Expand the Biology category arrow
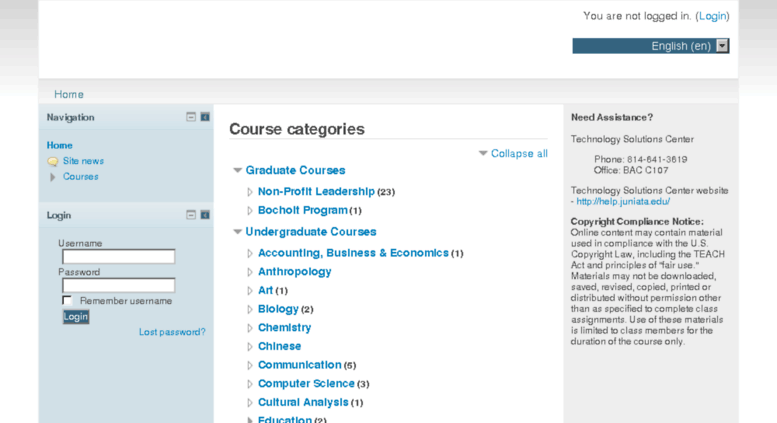The width and height of the screenshot is (777, 423). [x=250, y=309]
